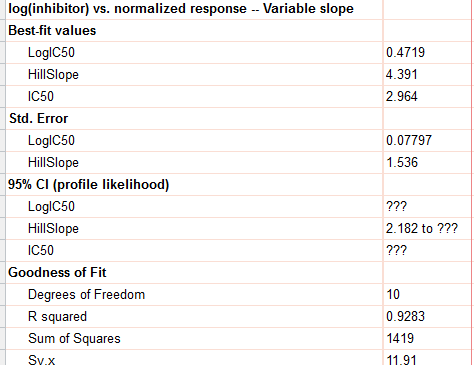Select the 95% CI IC50 ??? cell
The width and height of the screenshot is (474, 365).
pyautogui.click(x=397, y=250)
